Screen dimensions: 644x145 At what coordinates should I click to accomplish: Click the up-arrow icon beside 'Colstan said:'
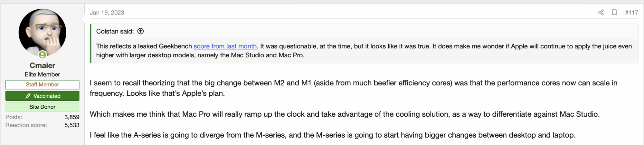point(141,31)
